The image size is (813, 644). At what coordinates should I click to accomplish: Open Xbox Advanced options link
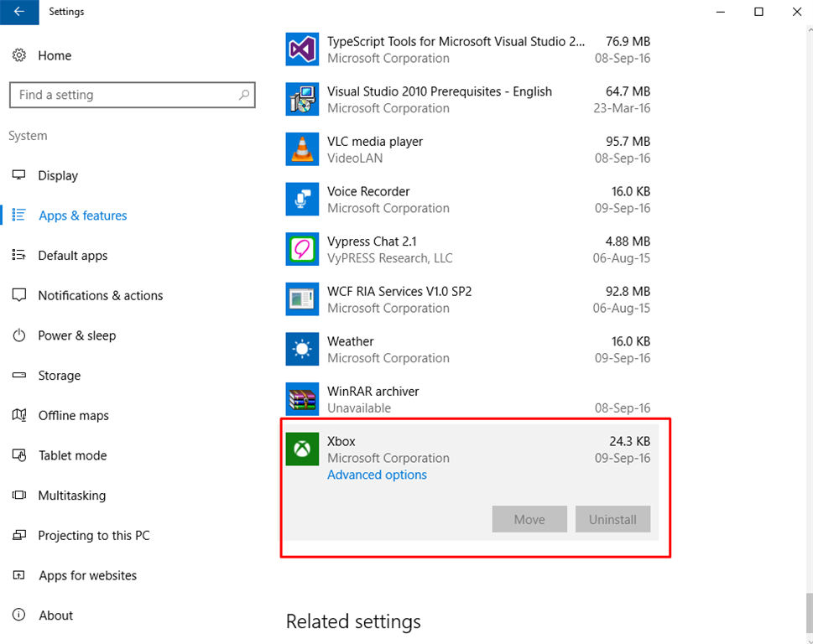pyautogui.click(x=377, y=475)
